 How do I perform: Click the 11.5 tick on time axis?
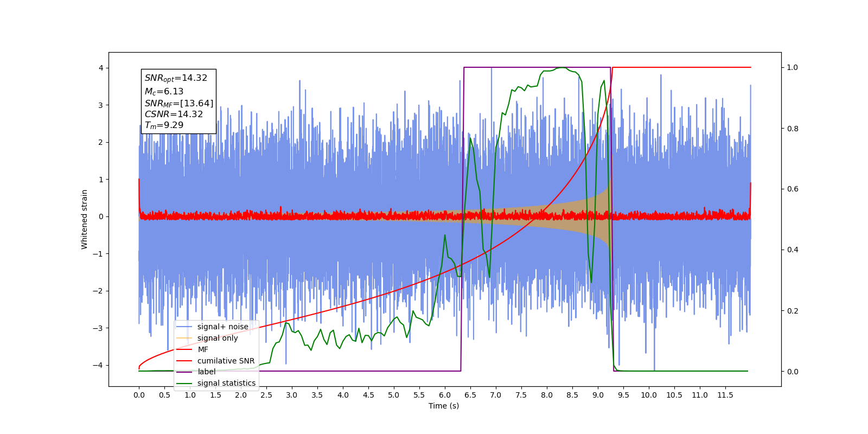(725, 395)
